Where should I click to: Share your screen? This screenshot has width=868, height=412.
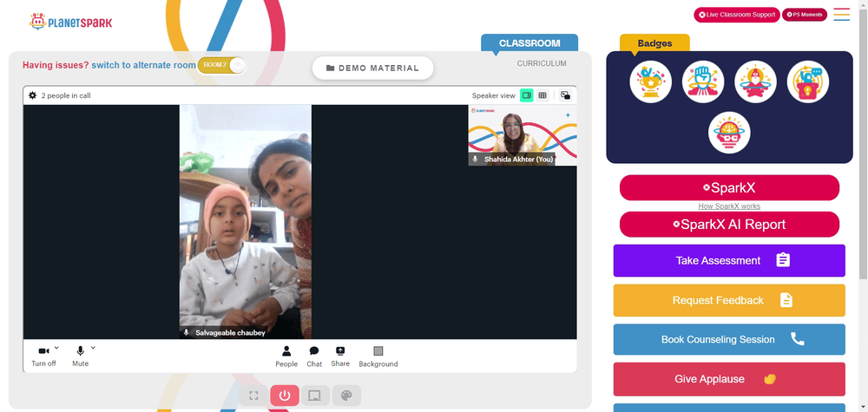tap(340, 356)
